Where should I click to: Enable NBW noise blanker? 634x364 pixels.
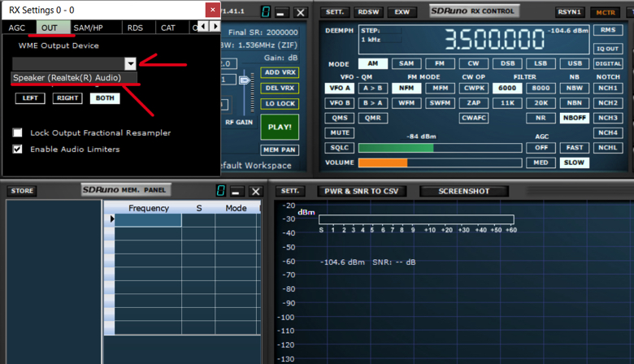pyautogui.click(x=575, y=88)
